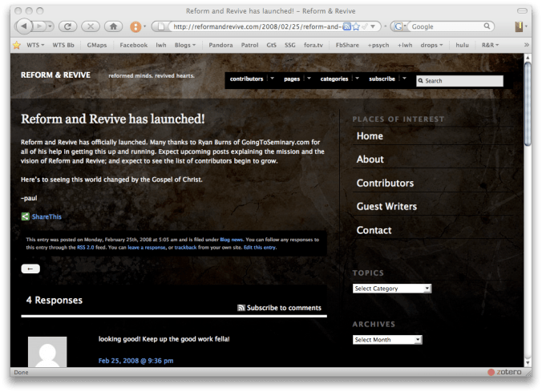
Task: Open the WTS Bb bookmark
Action: click(63, 45)
